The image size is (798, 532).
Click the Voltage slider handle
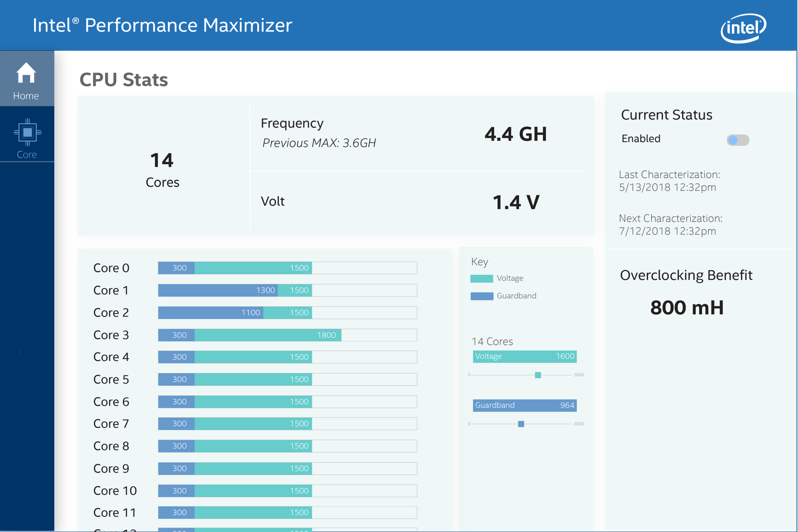pyautogui.click(x=538, y=375)
